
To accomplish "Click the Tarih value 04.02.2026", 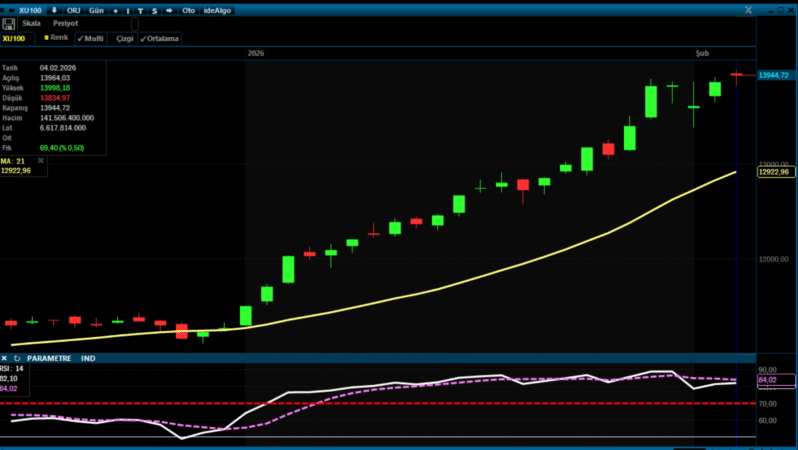I will pyautogui.click(x=58, y=68).
